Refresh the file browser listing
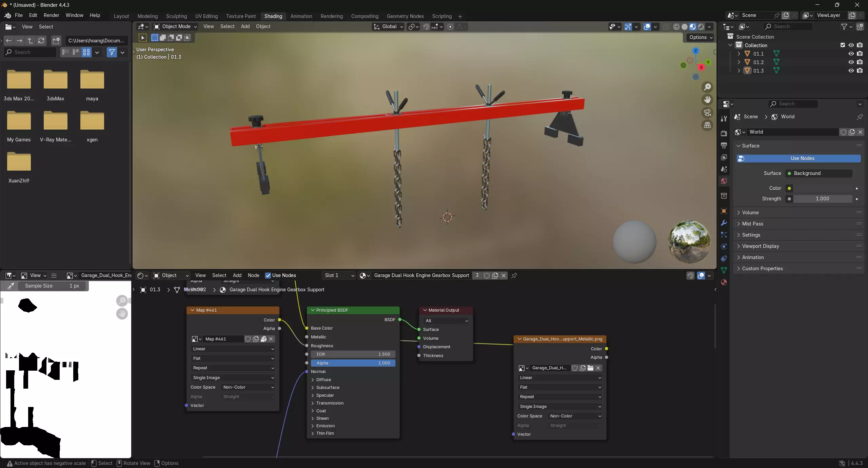868x468 pixels. (x=41, y=41)
